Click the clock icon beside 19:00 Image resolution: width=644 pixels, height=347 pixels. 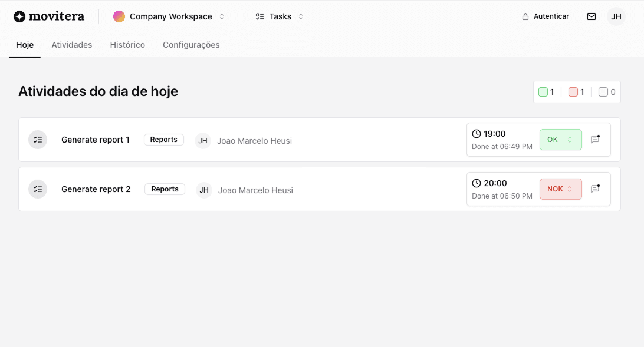[x=475, y=133]
